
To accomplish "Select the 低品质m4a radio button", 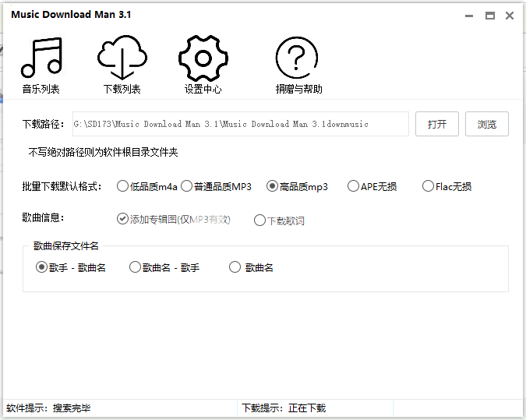I will pyautogui.click(x=122, y=186).
